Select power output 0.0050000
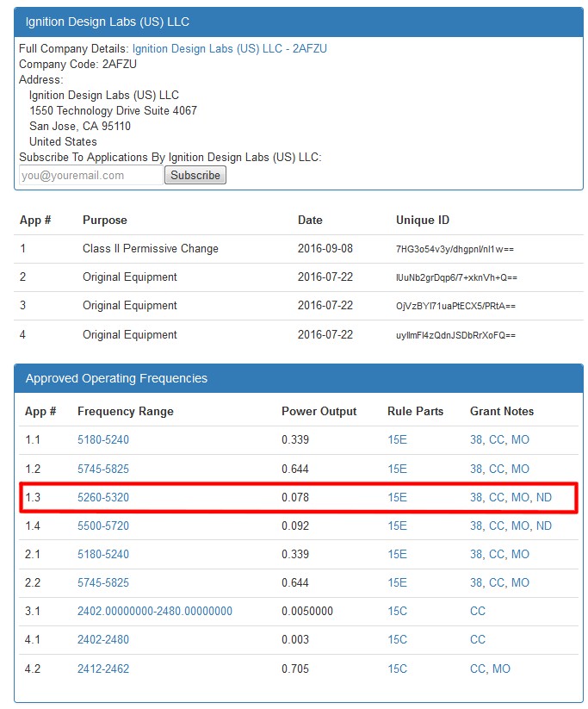This screenshot has width=588, height=709. (x=306, y=612)
